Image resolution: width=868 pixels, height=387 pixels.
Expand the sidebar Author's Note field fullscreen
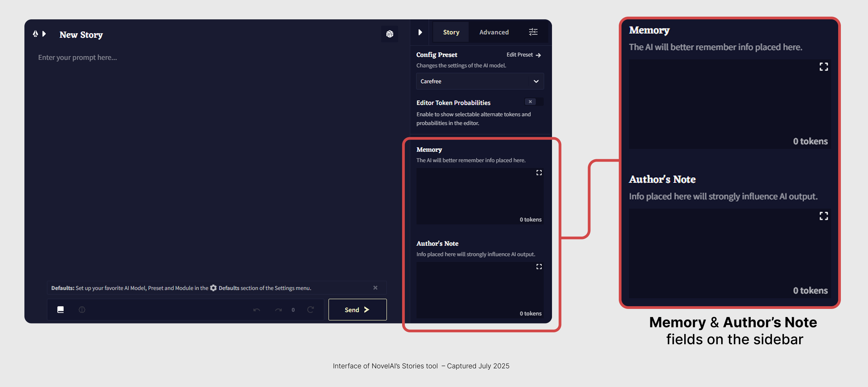click(539, 267)
